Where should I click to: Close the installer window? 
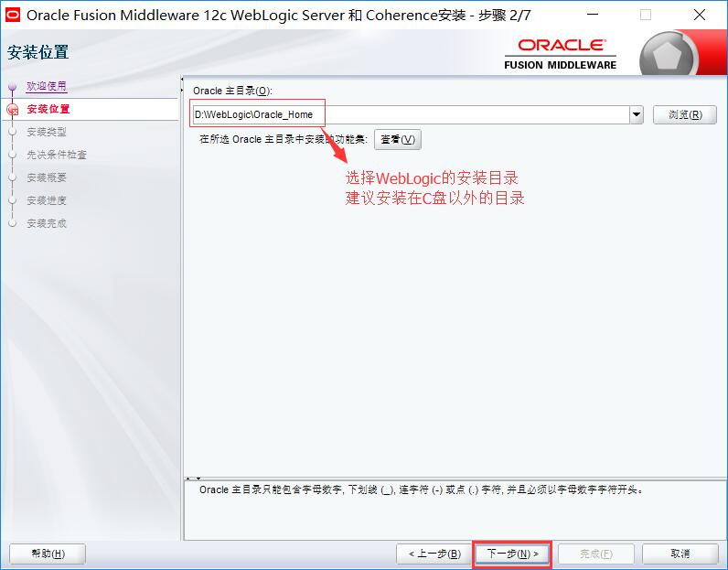(700, 15)
